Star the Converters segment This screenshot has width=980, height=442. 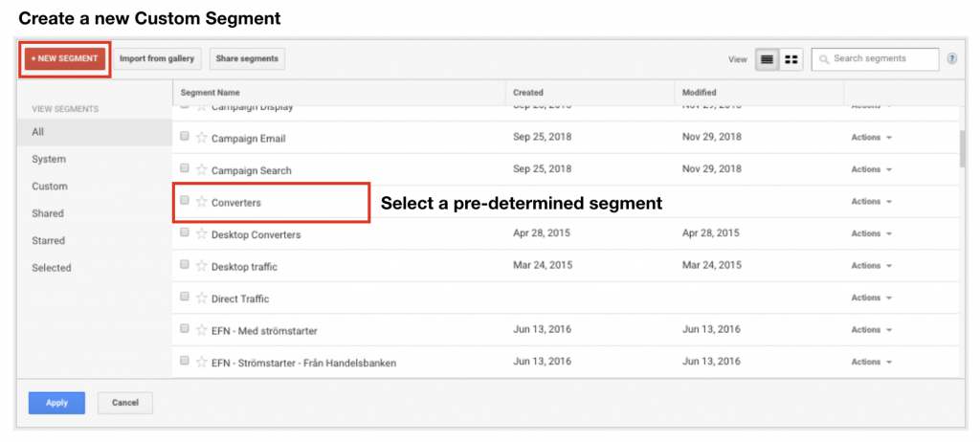[x=201, y=202]
